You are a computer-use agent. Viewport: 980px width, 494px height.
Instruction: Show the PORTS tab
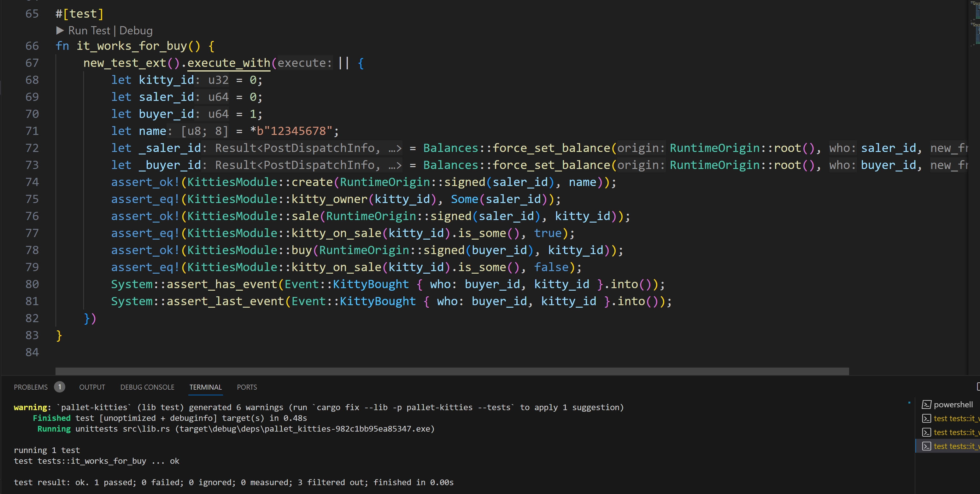point(247,387)
